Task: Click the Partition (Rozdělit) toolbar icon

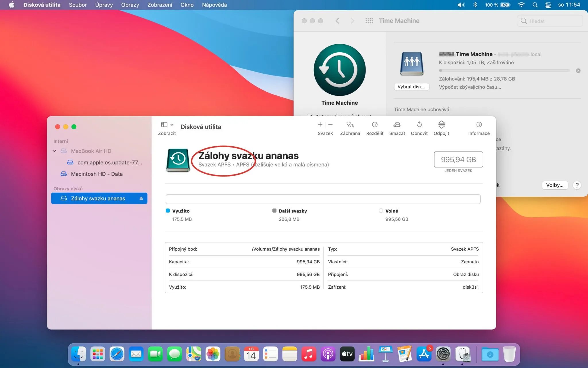Action: pos(375,125)
